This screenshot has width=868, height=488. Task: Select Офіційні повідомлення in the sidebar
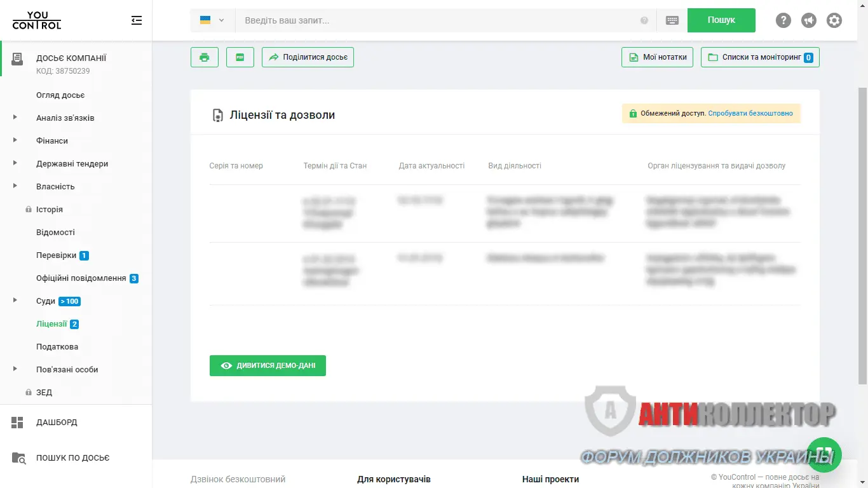click(81, 278)
